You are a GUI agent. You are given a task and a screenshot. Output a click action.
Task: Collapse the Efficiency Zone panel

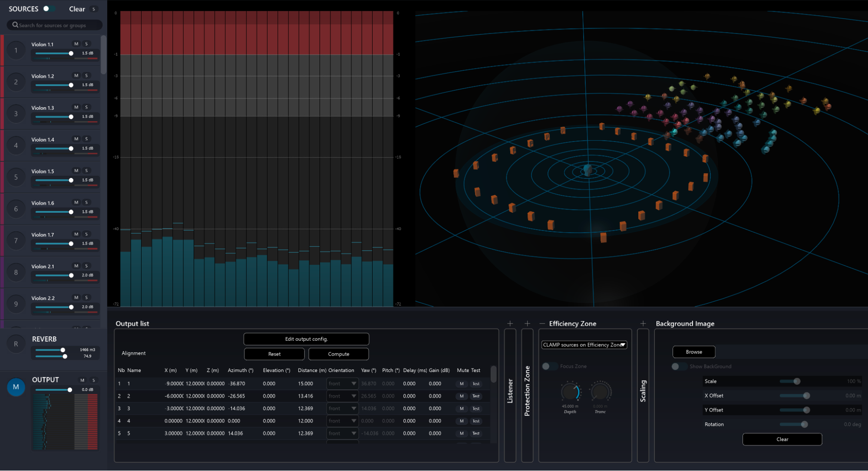542,323
